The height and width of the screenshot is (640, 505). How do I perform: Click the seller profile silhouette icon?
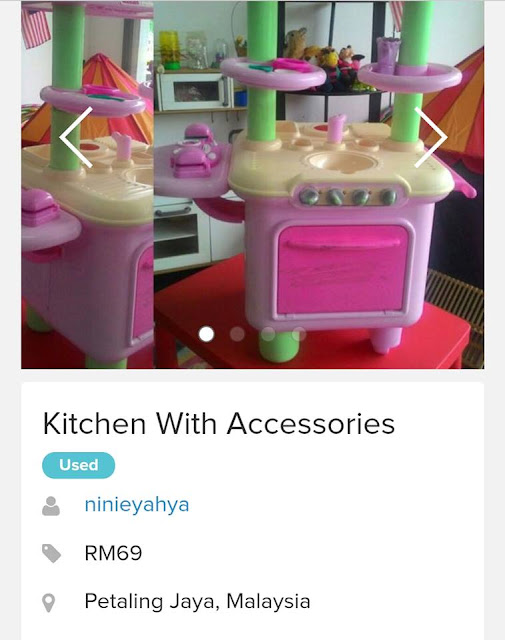tap(51, 506)
